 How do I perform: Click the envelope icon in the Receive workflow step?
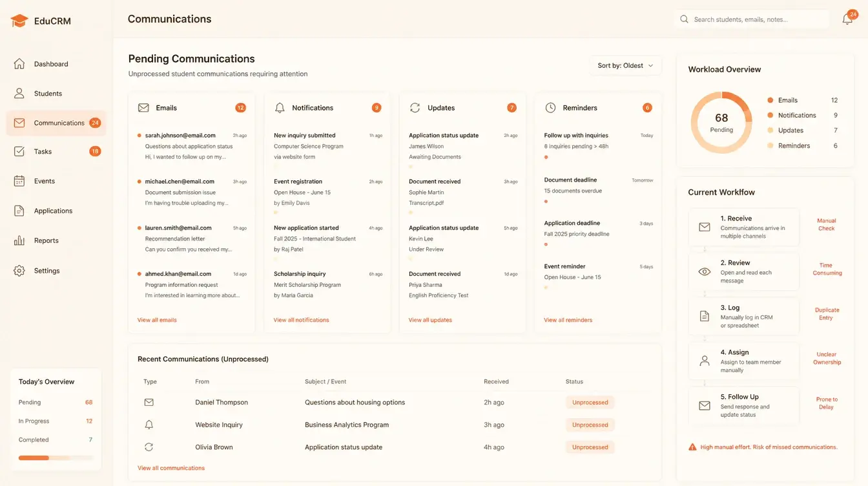click(x=705, y=227)
